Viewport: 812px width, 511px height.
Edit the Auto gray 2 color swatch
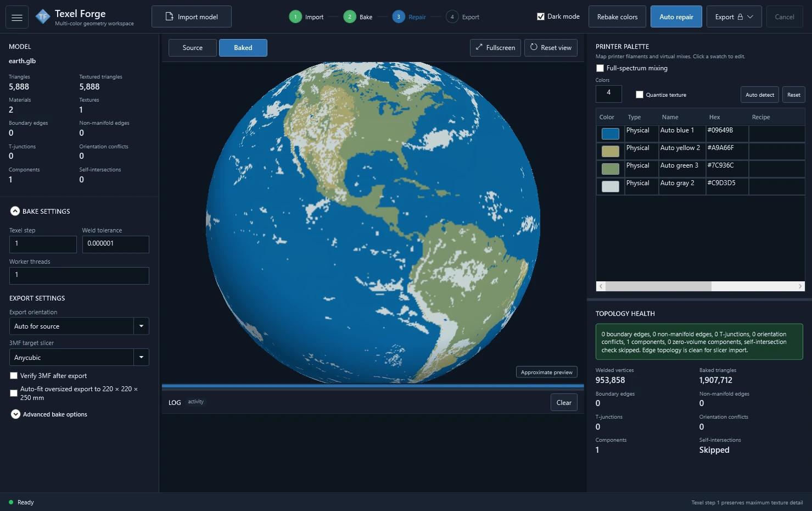[611, 186]
